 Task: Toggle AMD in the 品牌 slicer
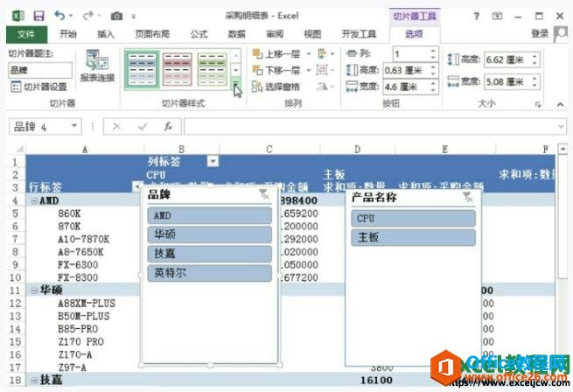point(209,216)
